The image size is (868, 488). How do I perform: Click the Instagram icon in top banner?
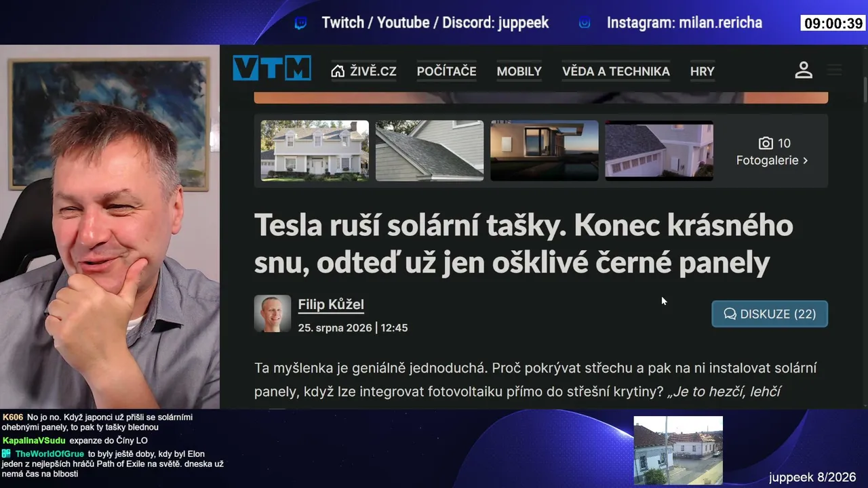point(585,23)
